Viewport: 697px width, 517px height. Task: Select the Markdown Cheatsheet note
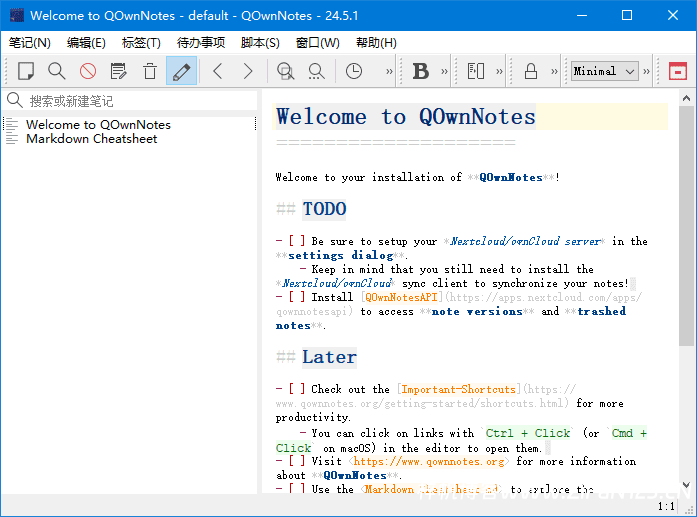coord(91,139)
